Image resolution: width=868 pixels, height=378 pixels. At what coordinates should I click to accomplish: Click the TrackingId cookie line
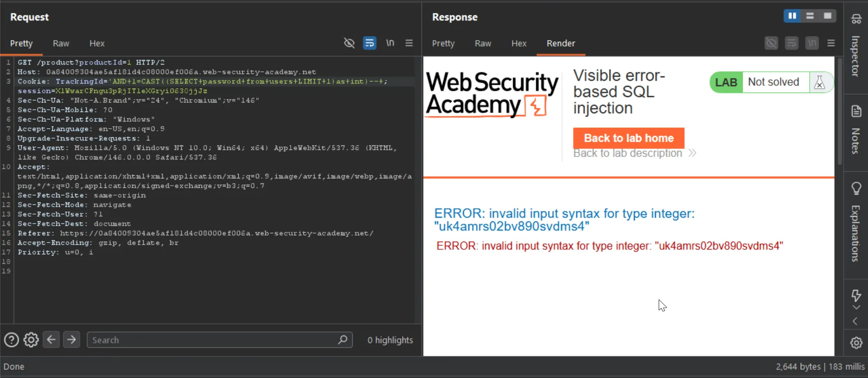(203, 81)
